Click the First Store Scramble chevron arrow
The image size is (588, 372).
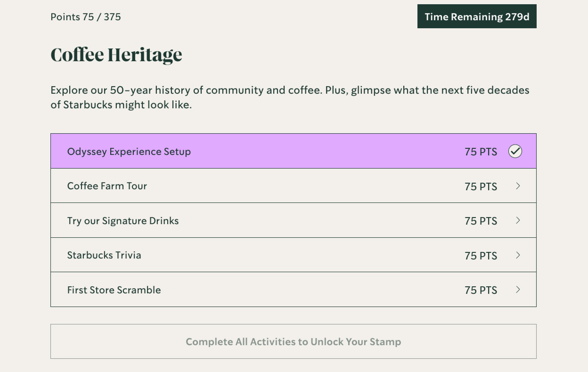(x=518, y=290)
